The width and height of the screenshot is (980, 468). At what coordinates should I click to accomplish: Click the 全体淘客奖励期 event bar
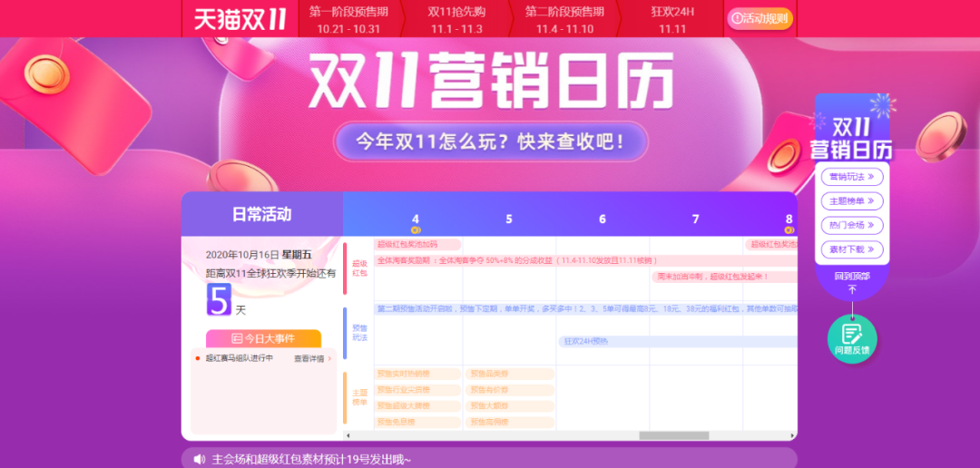585,260
